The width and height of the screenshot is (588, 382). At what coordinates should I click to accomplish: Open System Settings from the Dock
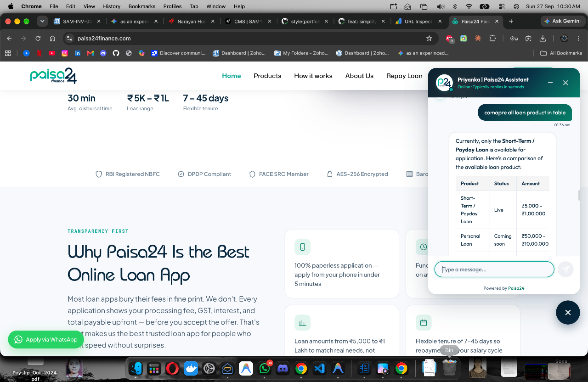209,368
